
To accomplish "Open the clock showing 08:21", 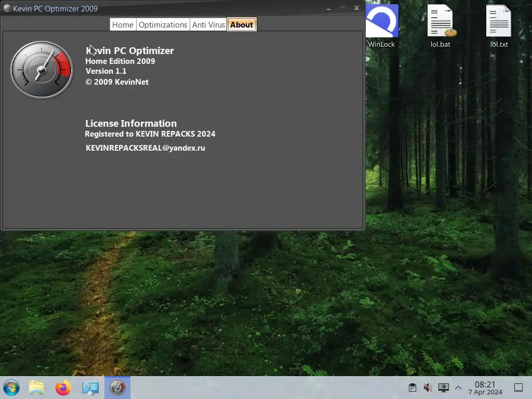I will coord(485,388).
